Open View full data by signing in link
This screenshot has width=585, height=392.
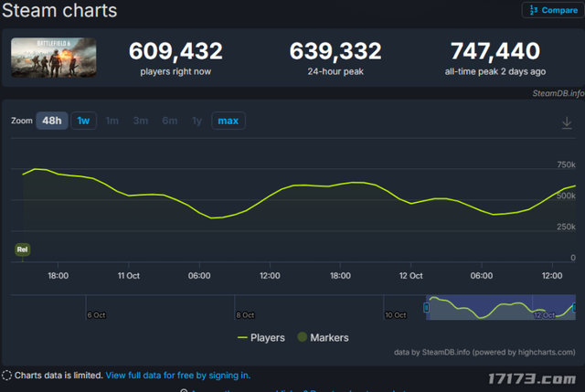[178, 376]
